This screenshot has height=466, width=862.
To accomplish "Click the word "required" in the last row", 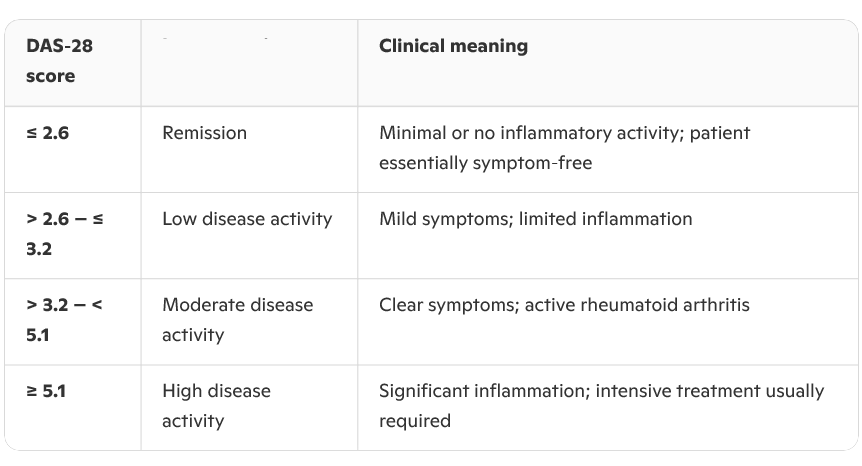I will pos(414,420).
